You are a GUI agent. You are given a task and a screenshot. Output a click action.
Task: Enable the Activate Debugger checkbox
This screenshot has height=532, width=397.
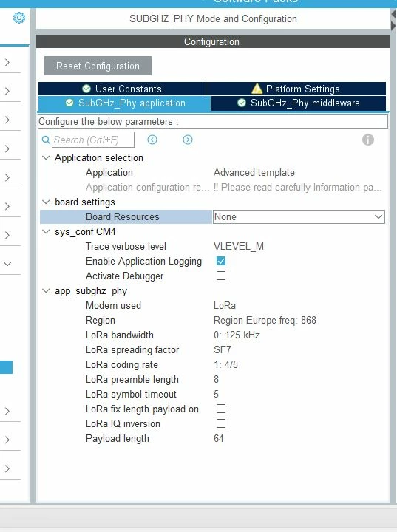[x=221, y=276]
